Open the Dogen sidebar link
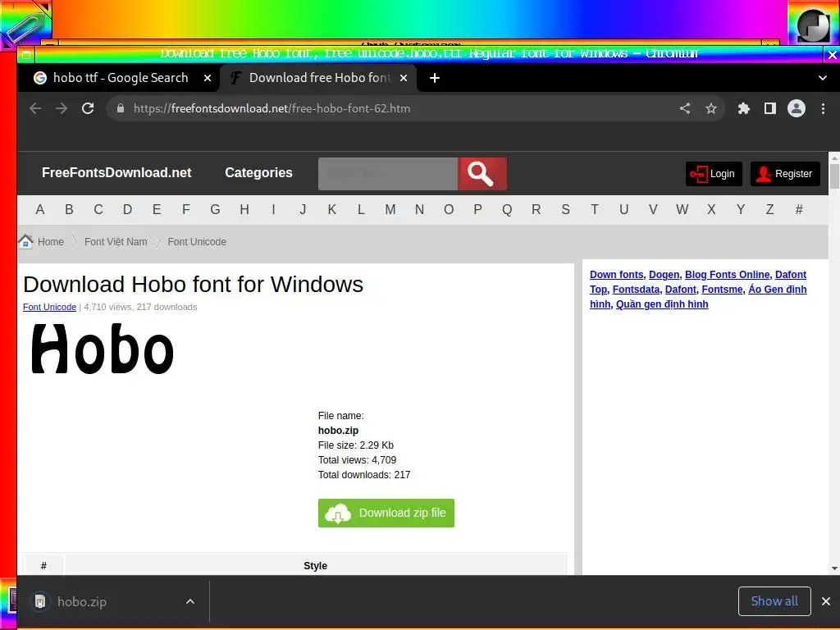Image resolution: width=840 pixels, height=630 pixels. [x=664, y=275]
